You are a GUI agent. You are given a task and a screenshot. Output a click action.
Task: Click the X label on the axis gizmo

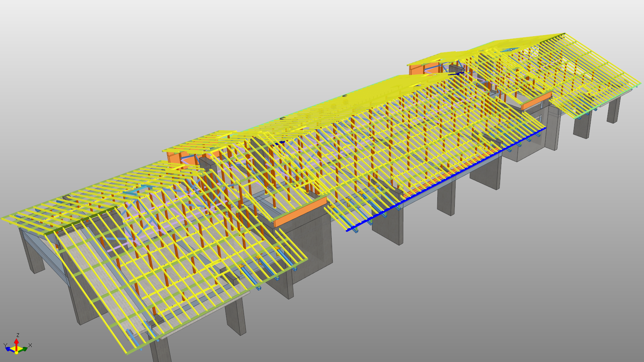point(30,345)
